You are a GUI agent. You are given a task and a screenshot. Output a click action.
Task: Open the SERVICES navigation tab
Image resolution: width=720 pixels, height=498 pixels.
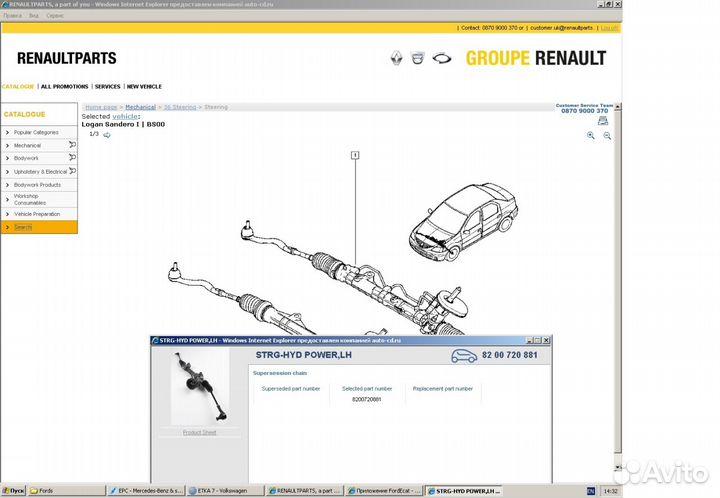[107, 86]
